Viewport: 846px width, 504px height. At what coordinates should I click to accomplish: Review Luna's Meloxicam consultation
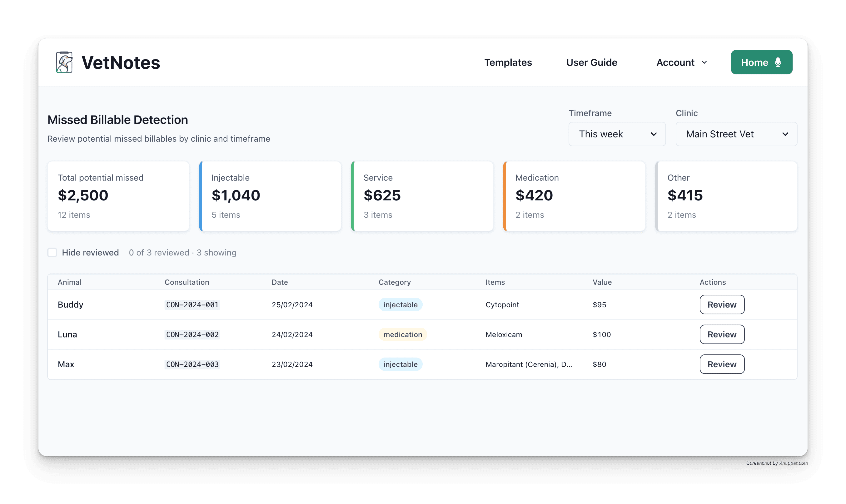(722, 334)
